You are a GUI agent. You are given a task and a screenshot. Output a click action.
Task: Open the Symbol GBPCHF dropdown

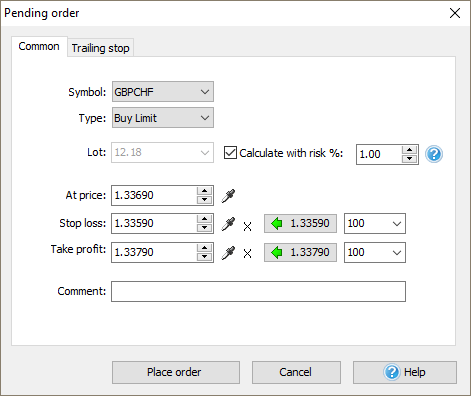(x=163, y=92)
